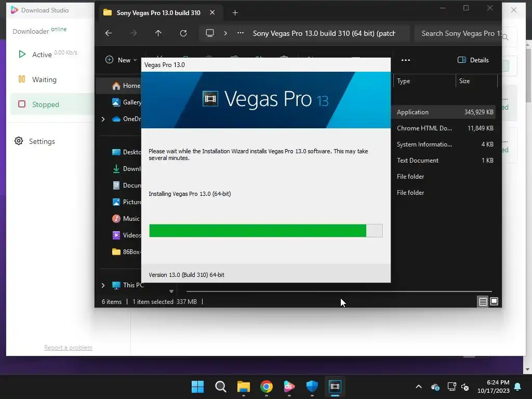Screen dimensions: 532x399
Task: Open Home in the navigation pane
Action: tap(119, 86)
